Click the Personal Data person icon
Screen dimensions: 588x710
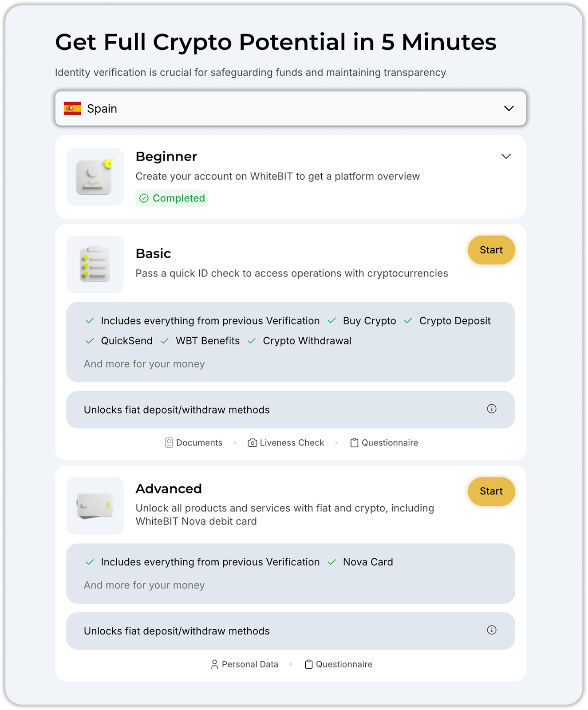pyautogui.click(x=214, y=664)
